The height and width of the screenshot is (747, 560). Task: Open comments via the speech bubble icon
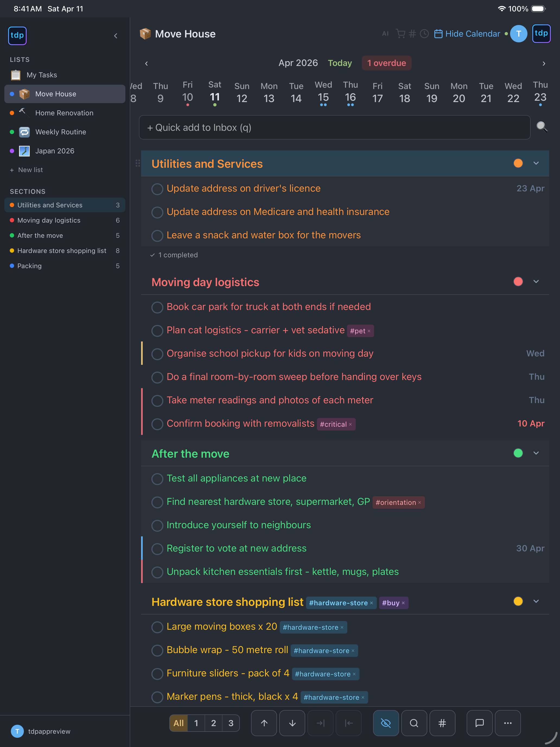pyautogui.click(x=480, y=723)
